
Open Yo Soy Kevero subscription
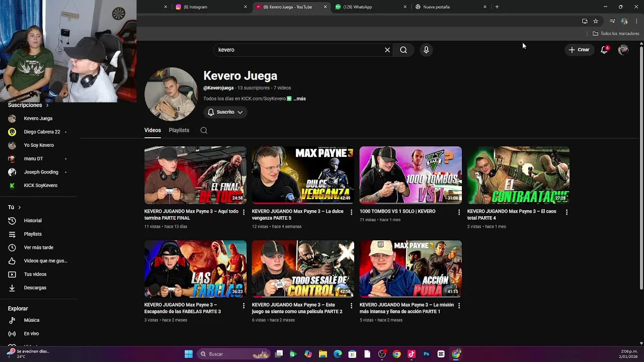click(x=38, y=145)
